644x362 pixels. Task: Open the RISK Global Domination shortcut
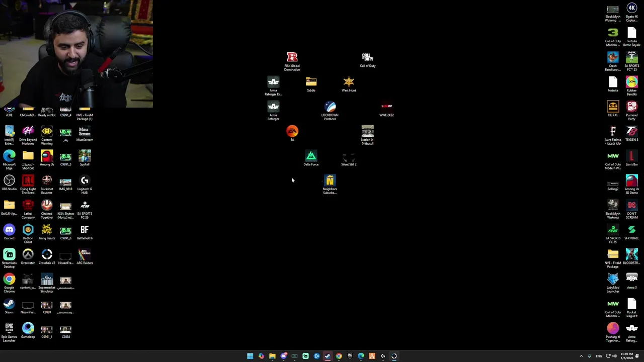(x=292, y=61)
